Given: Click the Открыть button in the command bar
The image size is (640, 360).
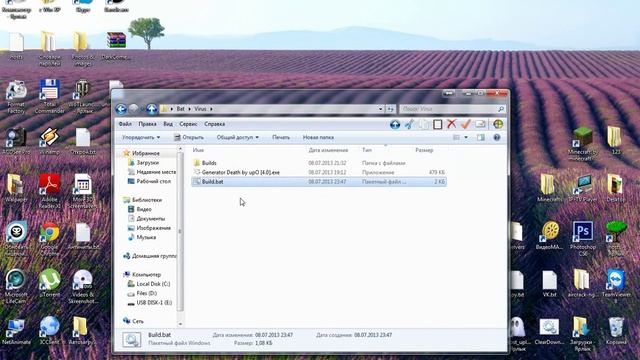Looking at the screenshot, I should 189,138.
